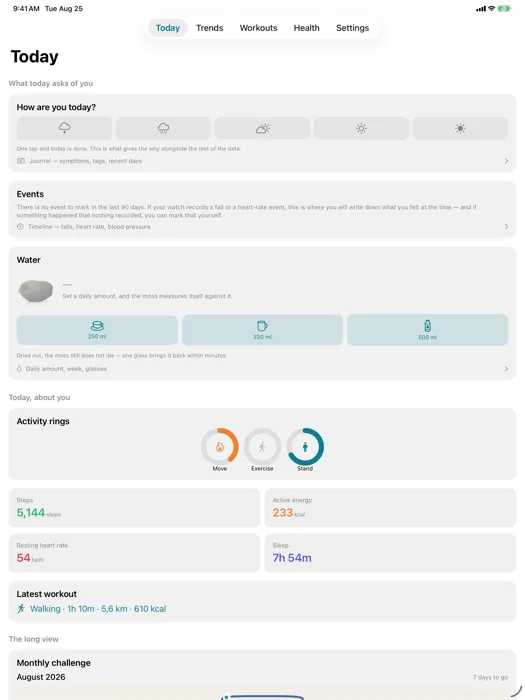
Task: Choose the bright full sun mood
Action: [460, 129]
